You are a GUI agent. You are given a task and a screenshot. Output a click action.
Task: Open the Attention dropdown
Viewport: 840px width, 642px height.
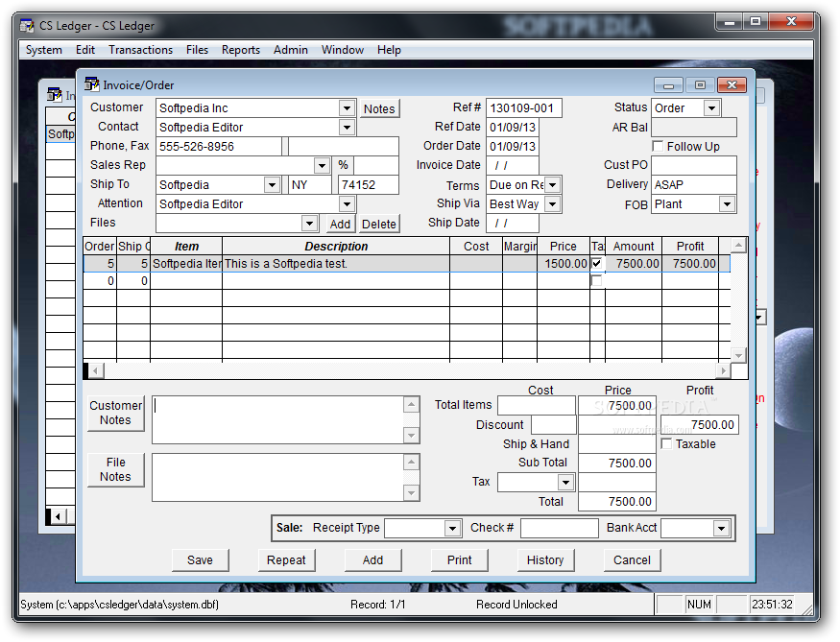pyautogui.click(x=348, y=204)
